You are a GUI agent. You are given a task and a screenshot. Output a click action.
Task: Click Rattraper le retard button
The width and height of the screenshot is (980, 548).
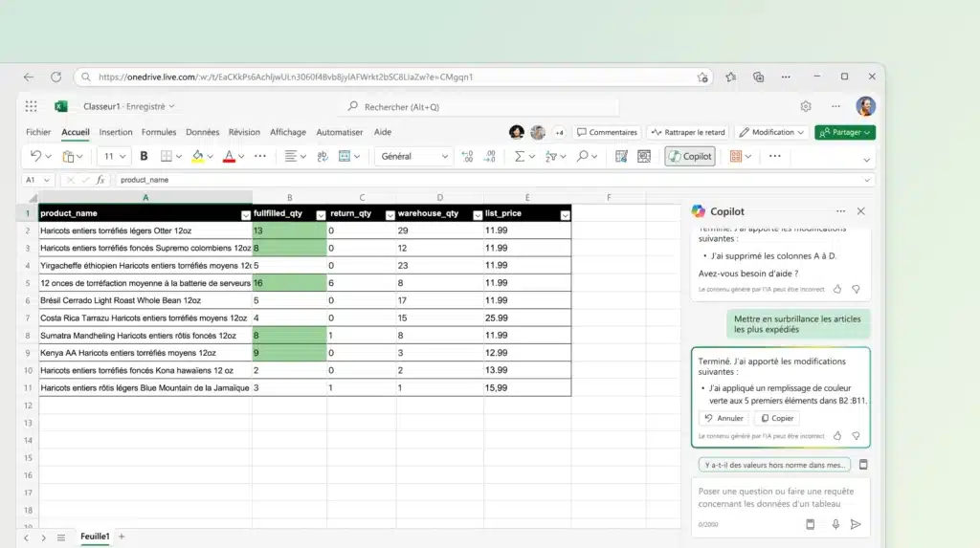point(688,133)
